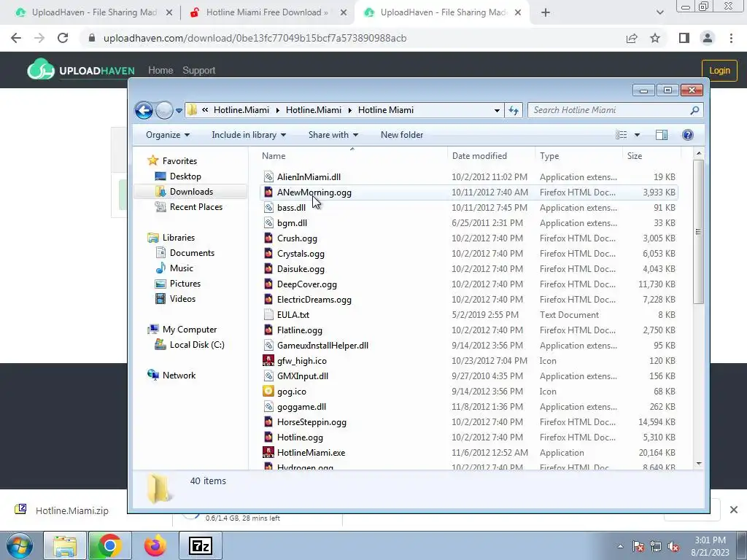Screen dimensions: 747x560
Task: Click the file list vertical scrollbar thumb
Action: [698, 231]
